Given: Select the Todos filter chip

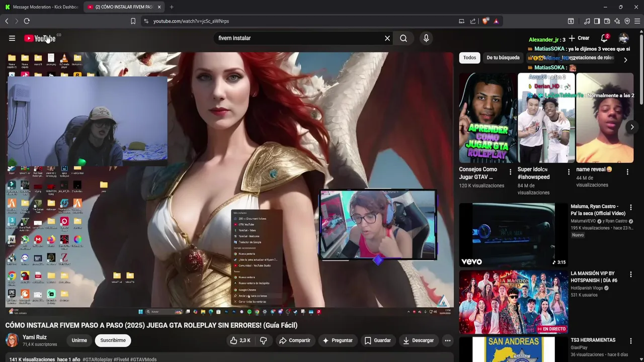Looking at the screenshot, I should coord(469,58).
